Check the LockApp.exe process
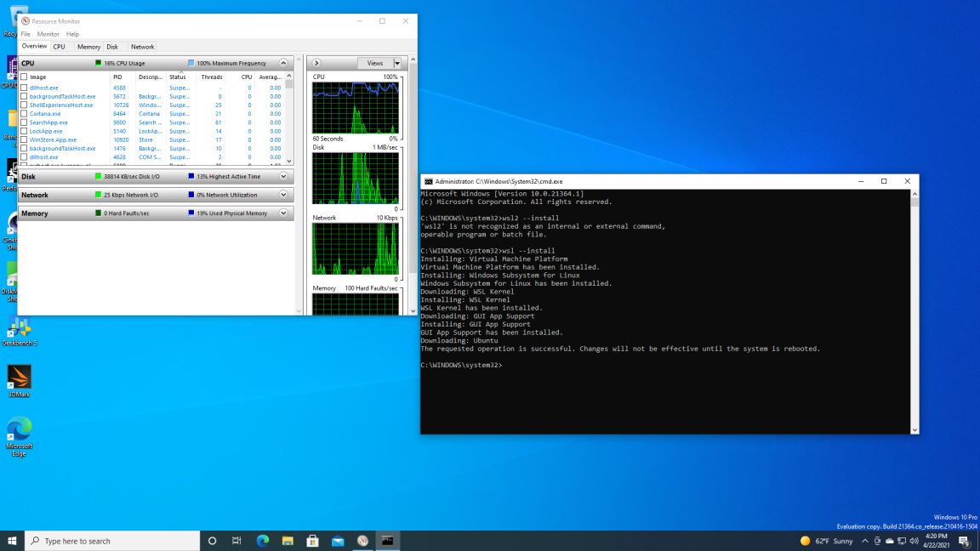The width and height of the screenshot is (980, 551). coord(24,131)
